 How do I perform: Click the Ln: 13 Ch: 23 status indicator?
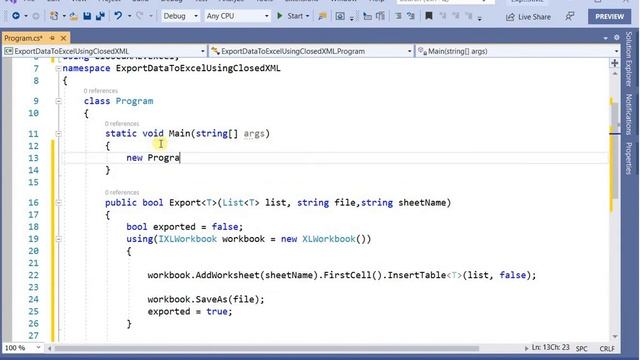click(x=550, y=347)
